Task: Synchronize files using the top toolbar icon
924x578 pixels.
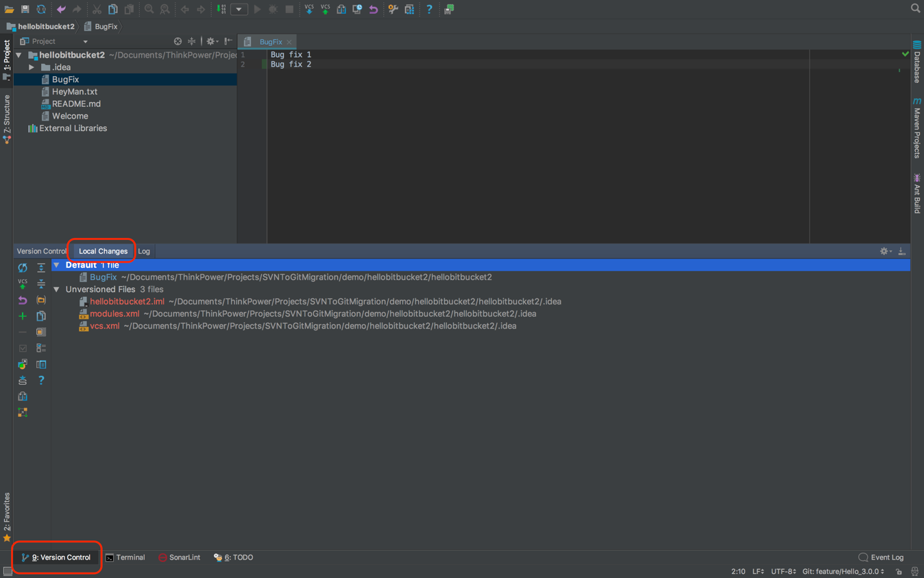Action: 41,10
